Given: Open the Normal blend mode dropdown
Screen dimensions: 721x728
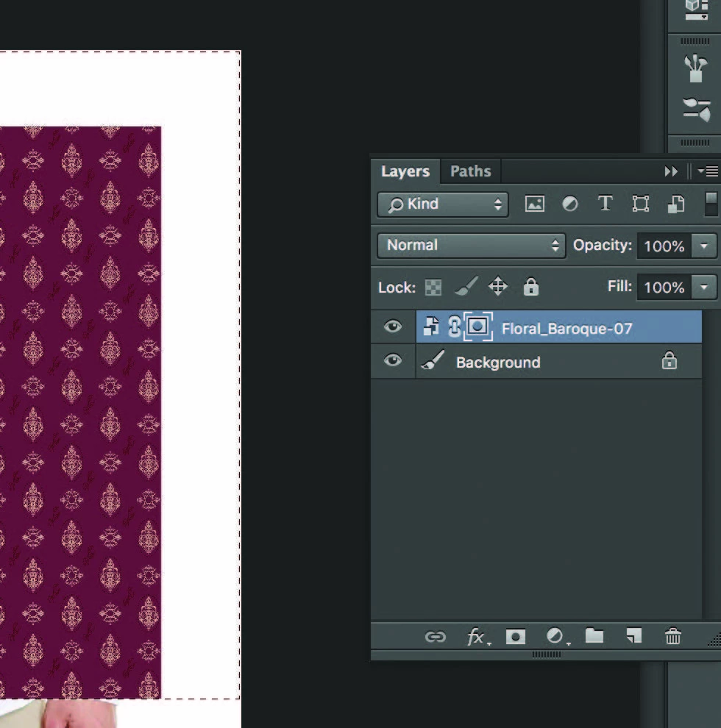Looking at the screenshot, I should tap(471, 246).
